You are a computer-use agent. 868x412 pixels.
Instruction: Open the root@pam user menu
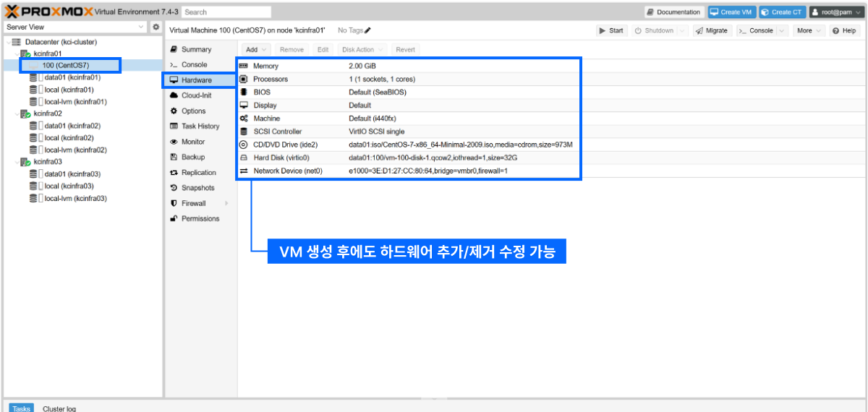click(x=835, y=12)
